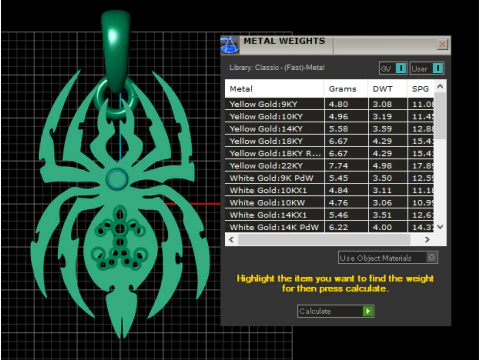Click the 4.98 DWT value
The width and height of the screenshot is (480, 360).
point(382,166)
